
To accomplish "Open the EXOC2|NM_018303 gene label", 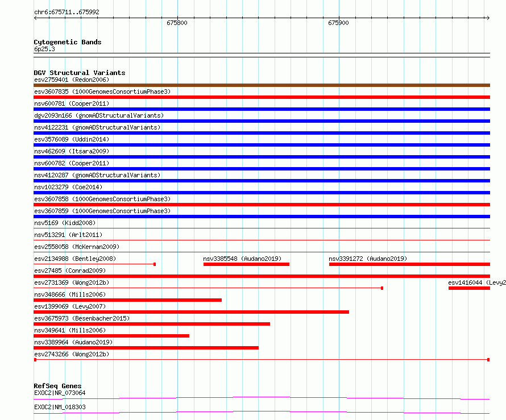I will pyautogui.click(x=60, y=407).
